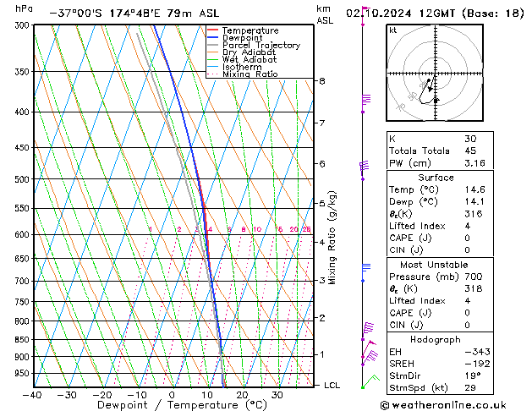
Task: Click the purple wind barb near 500 hPa
Action: pos(364,170)
